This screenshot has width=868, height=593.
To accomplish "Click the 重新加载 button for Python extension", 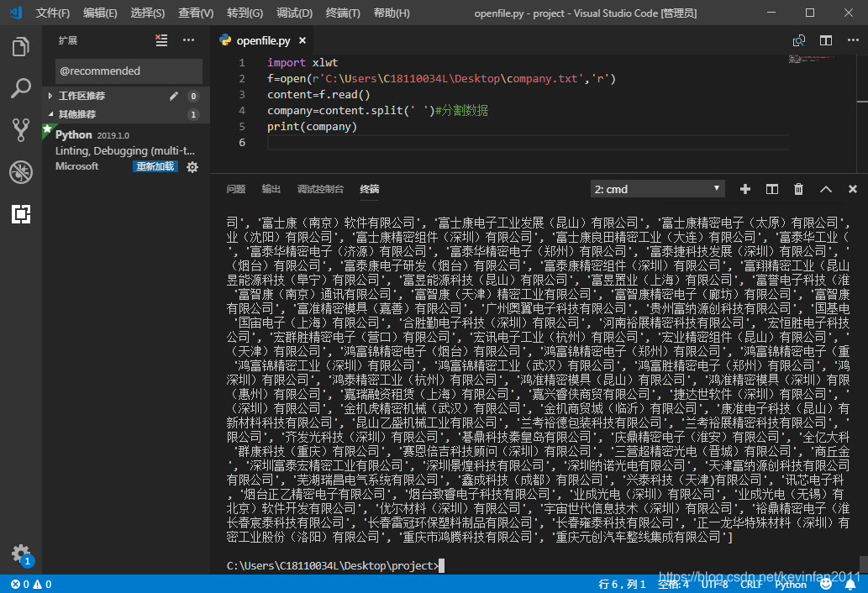I will pyautogui.click(x=155, y=166).
